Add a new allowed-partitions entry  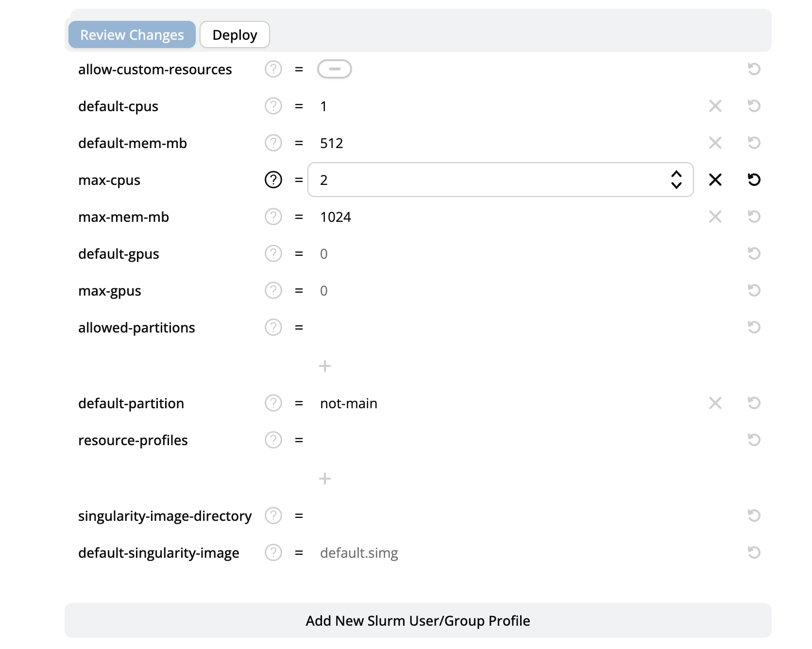pos(325,366)
